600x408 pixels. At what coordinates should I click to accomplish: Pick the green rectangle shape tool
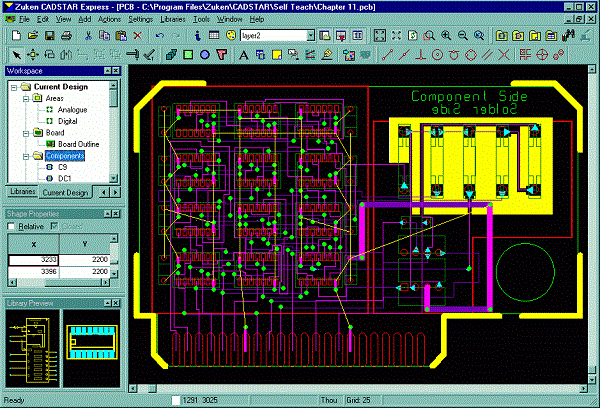[188, 55]
